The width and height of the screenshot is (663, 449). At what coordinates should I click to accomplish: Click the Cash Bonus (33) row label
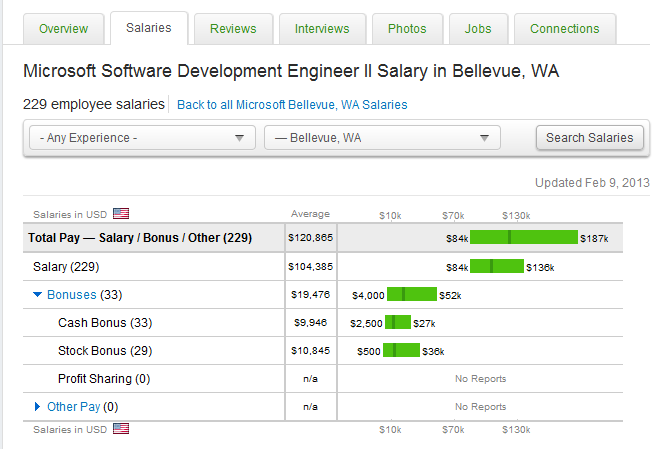[105, 323]
